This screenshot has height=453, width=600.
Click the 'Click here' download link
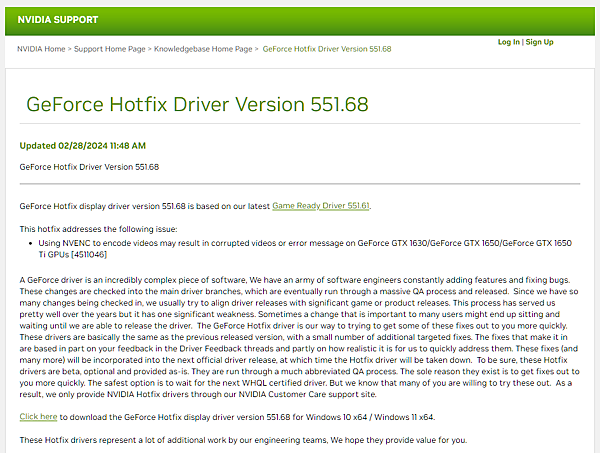(38, 417)
